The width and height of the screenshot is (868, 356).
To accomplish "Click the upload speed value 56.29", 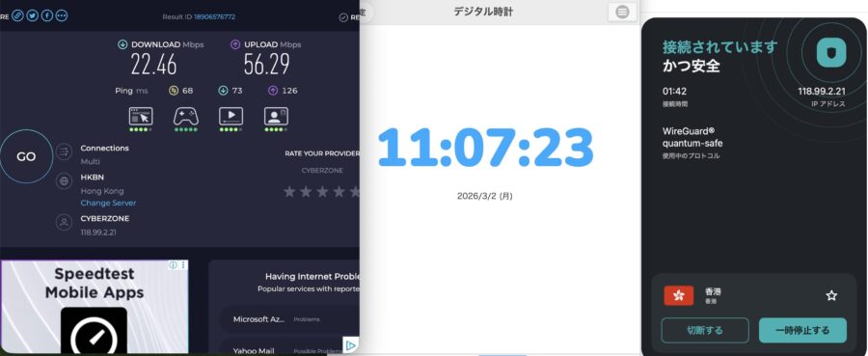I will point(267,66).
